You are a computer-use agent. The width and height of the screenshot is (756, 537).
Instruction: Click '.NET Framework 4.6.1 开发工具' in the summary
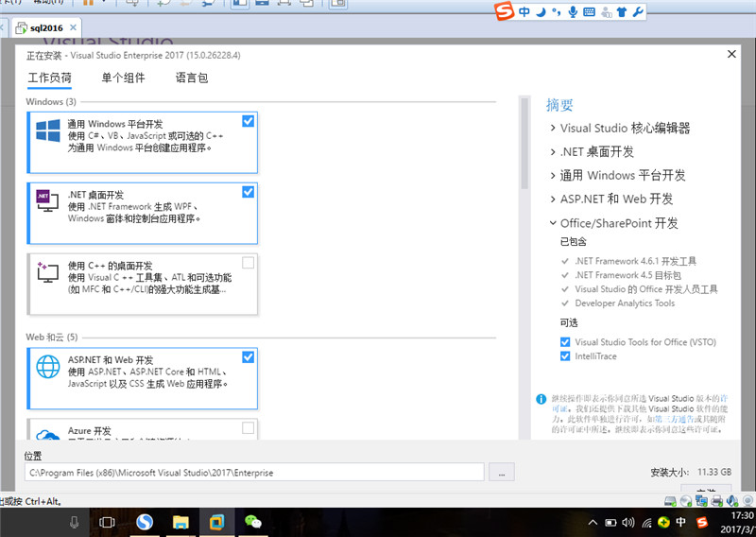tap(635, 261)
